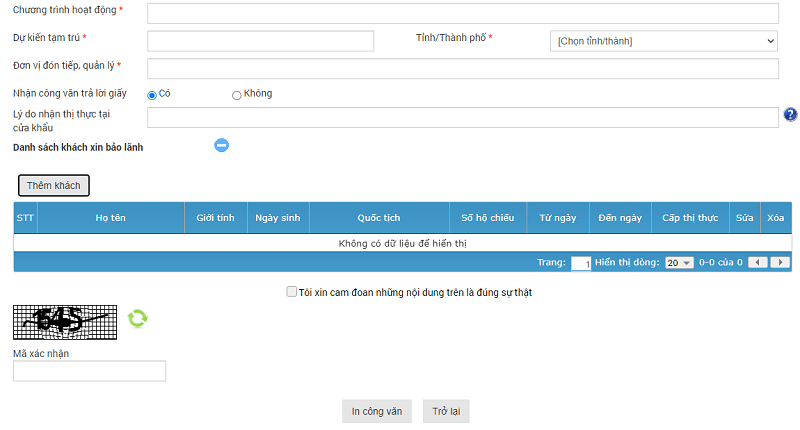Image resolution: width=800 pixels, height=430 pixels.
Task: Click the "Thêm khách" button
Action: coord(54,186)
